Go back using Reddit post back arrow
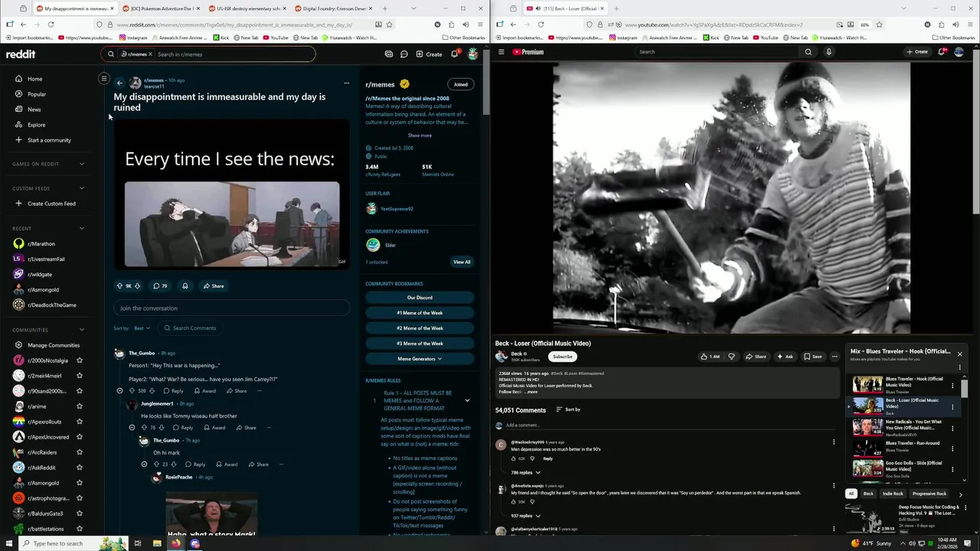Image resolution: width=980 pixels, height=551 pixels. (119, 83)
